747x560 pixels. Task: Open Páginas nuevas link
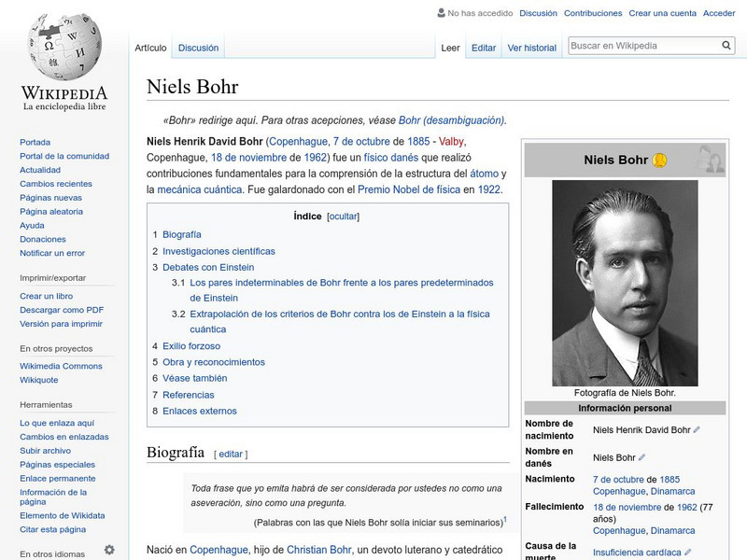[x=50, y=197]
